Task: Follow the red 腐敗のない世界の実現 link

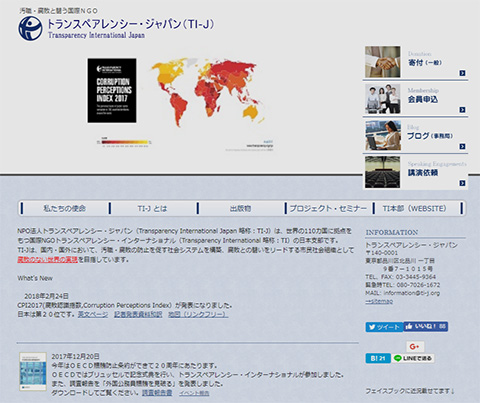Action: point(47,259)
